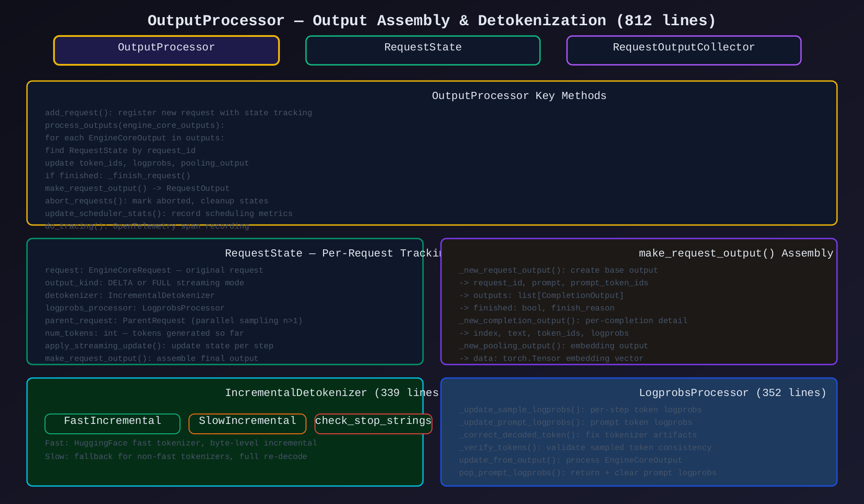Click the page title OutputProcessor heading
This screenshot has height=504, width=864.
point(432,21)
